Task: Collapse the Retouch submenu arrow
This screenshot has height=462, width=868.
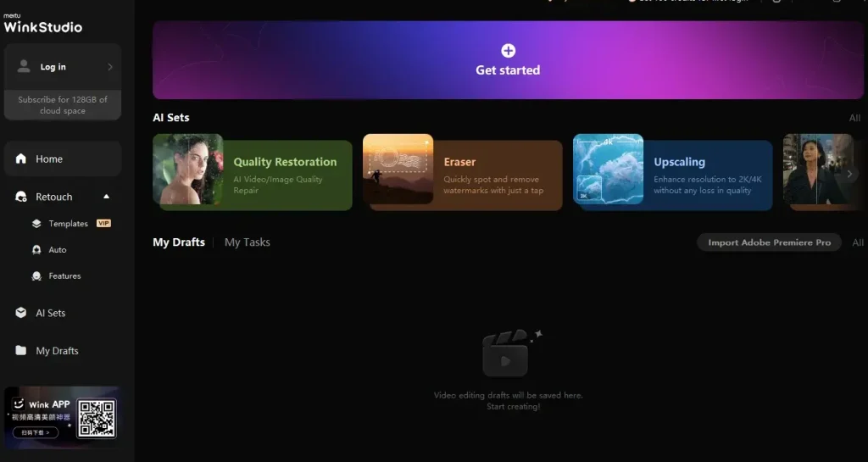Action: point(106,197)
